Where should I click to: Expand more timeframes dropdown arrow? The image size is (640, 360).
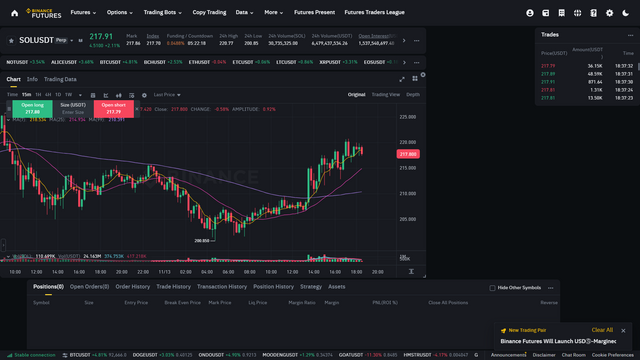[80, 95]
